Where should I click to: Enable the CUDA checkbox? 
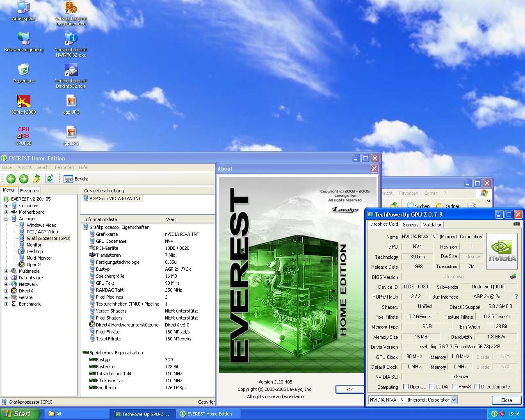coord(431,386)
